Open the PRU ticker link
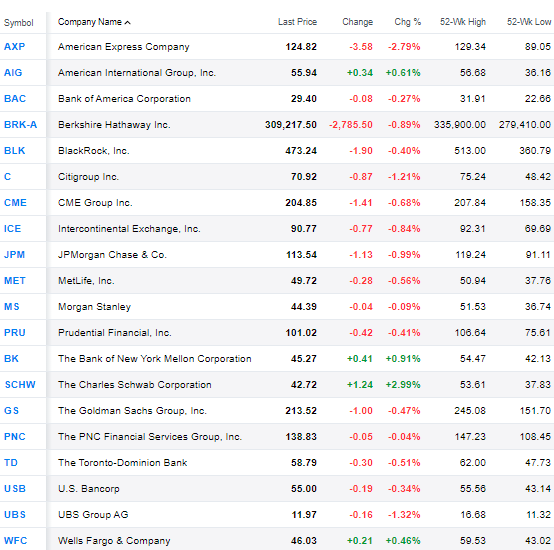This screenshot has width=554, height=550. tap(15, 333)
